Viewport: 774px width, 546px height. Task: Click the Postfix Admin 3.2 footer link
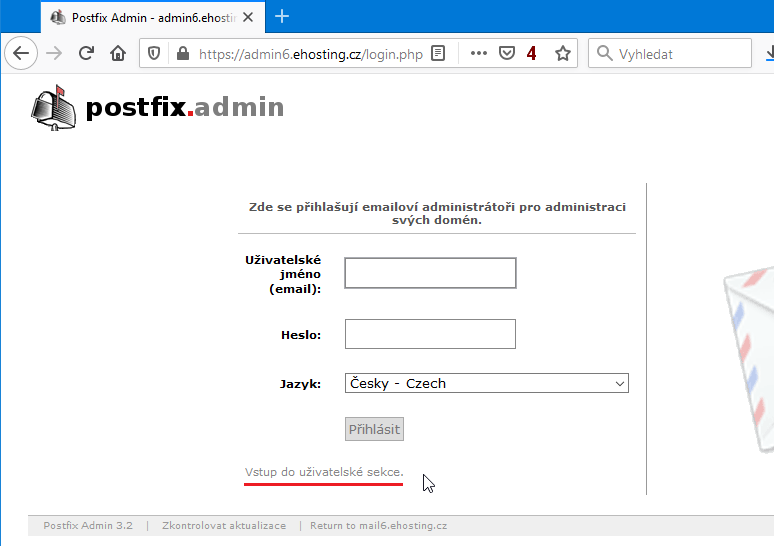click(x=88, y=526)
